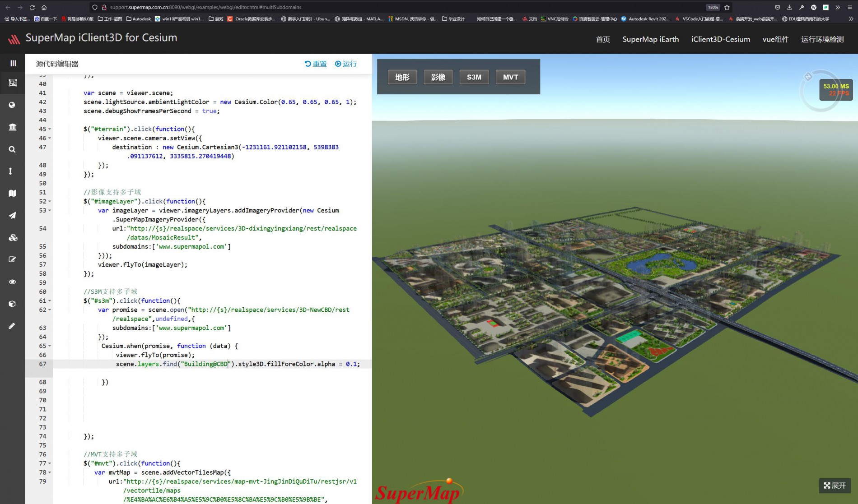Screen dimensions: 858x504
Task: Click the S3M button
Action: pyautogui.click(x=474, y=77)
